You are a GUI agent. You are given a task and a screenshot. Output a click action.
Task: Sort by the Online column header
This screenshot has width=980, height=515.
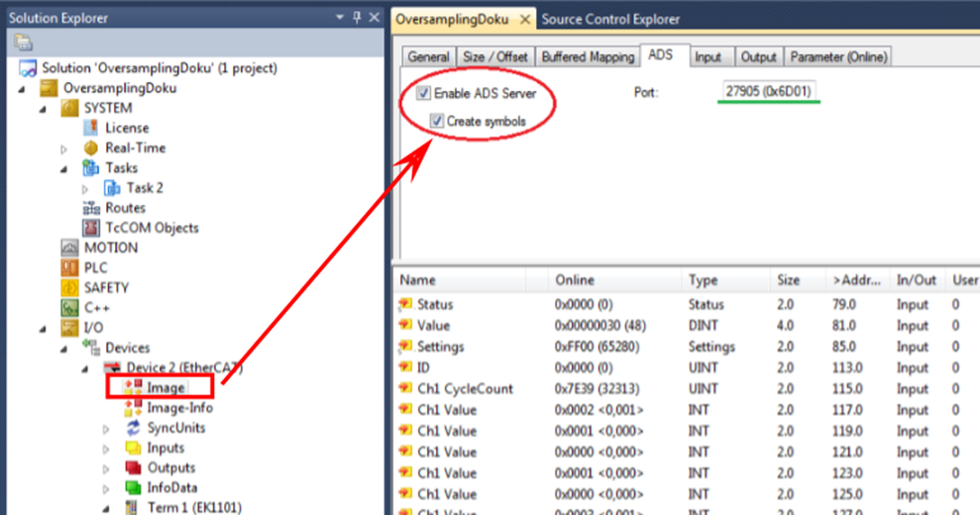click(575, 280)
